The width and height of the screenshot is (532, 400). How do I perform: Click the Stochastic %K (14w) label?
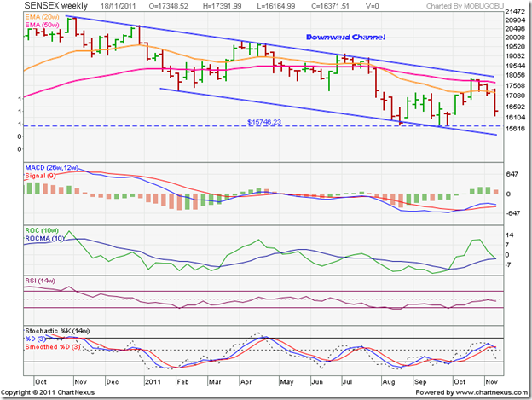click(57, 331)
